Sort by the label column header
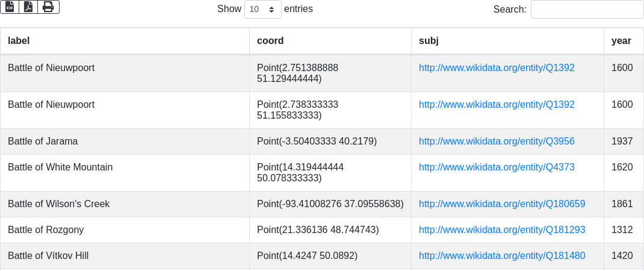Image resolution: width=644 pixels, height=271 pixels. tap(19, 41)
